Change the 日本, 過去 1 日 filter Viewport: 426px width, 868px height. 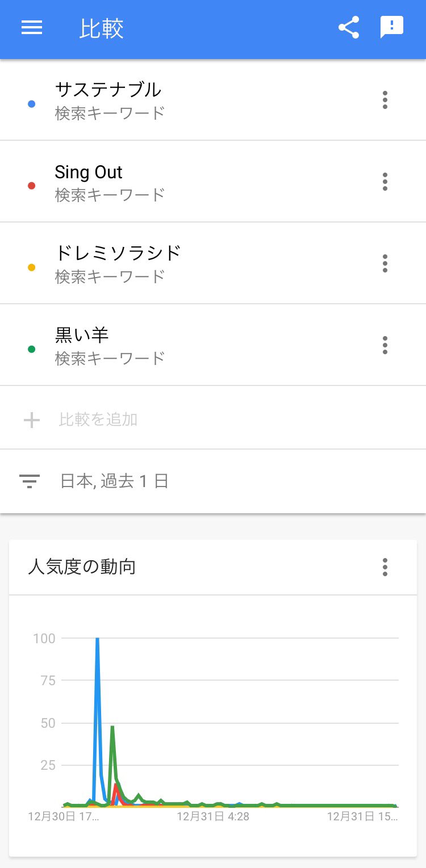click(x=114, y=481)
